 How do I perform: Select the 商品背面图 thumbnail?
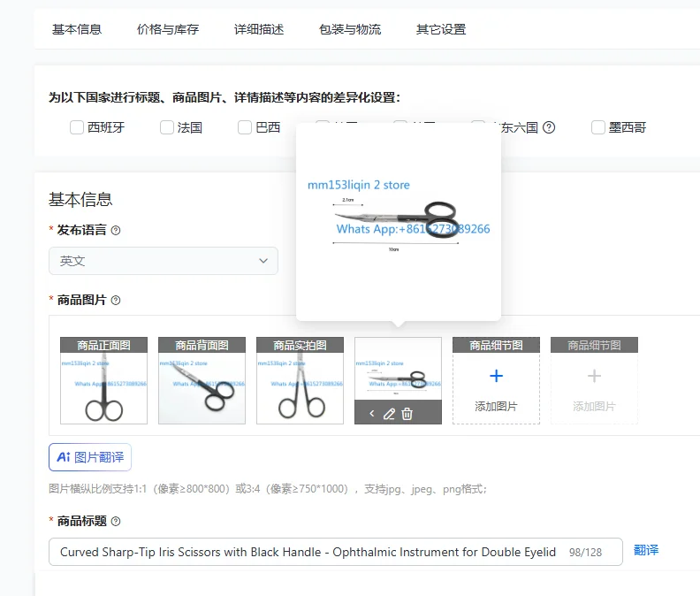(x=202, y=380)
